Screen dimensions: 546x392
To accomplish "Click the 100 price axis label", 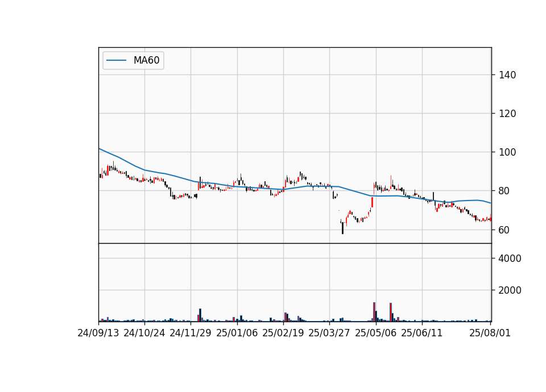I will tap(507, 152).
